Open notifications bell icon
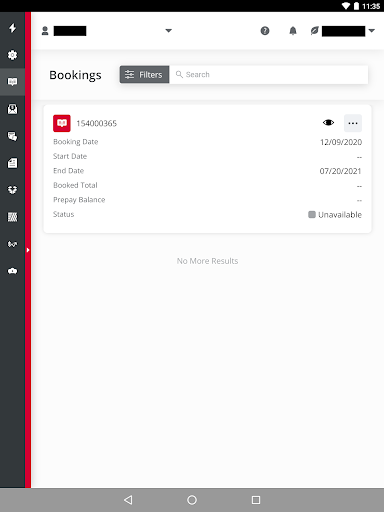 coord(293,31)
